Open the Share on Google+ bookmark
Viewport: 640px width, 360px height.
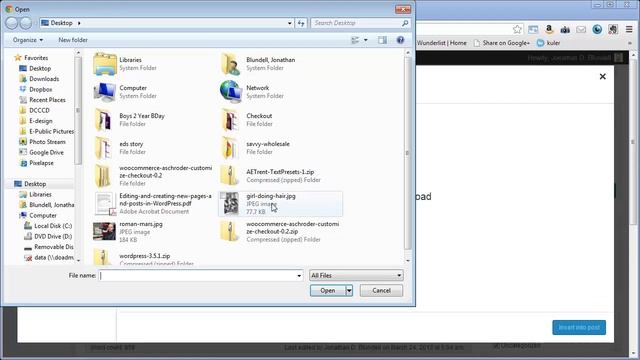[502, 43]
